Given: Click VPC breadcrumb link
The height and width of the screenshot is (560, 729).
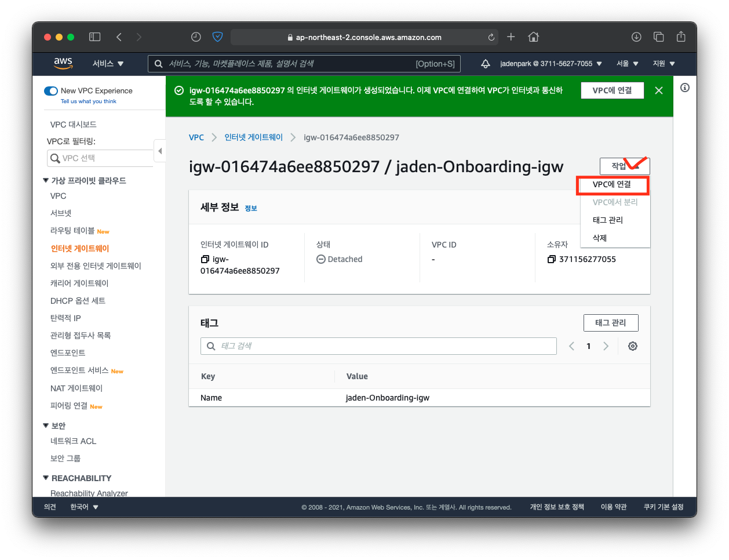Looking at the screenshot, I should (196, 137).
